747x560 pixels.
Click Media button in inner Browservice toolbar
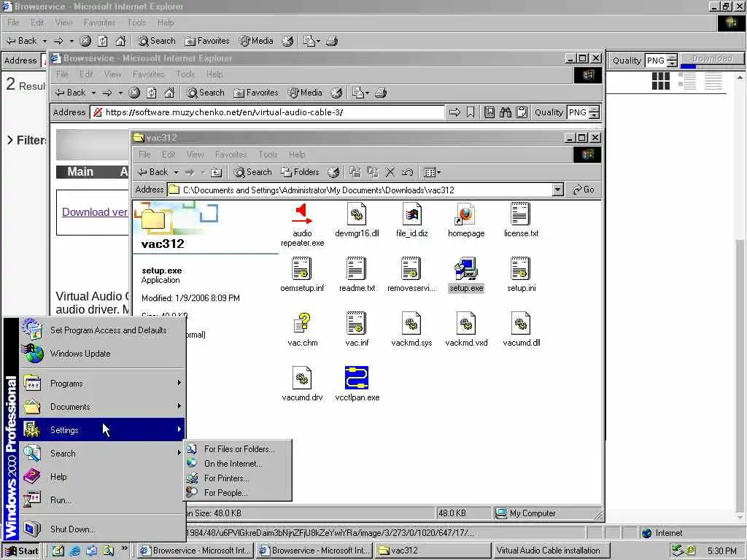coord(305,93)
